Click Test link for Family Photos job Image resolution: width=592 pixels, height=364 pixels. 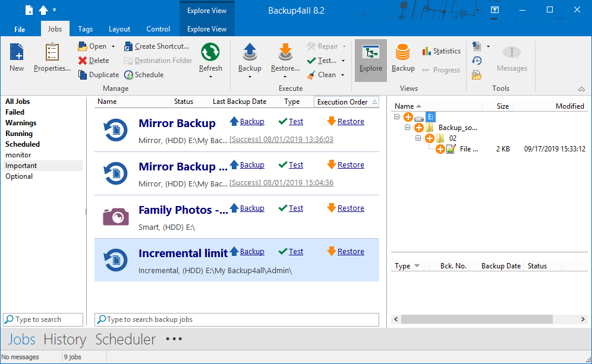coord(295,208)
